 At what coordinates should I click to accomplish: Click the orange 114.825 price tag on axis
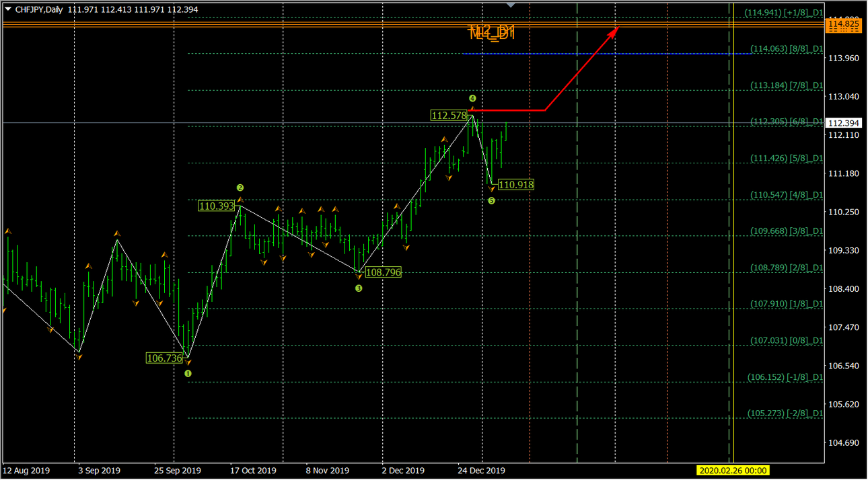(x=844, y=24)
